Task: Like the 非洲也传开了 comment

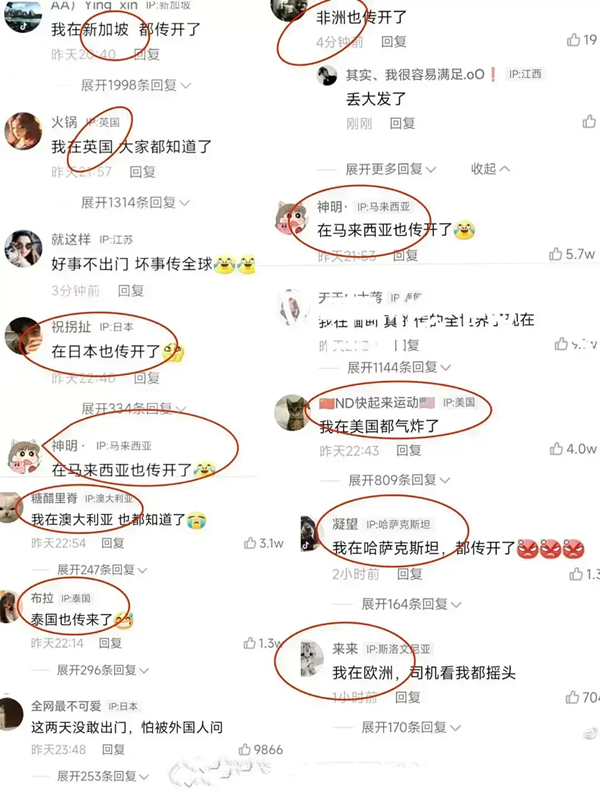Action: pyautogui.click(x=573, y=40)
